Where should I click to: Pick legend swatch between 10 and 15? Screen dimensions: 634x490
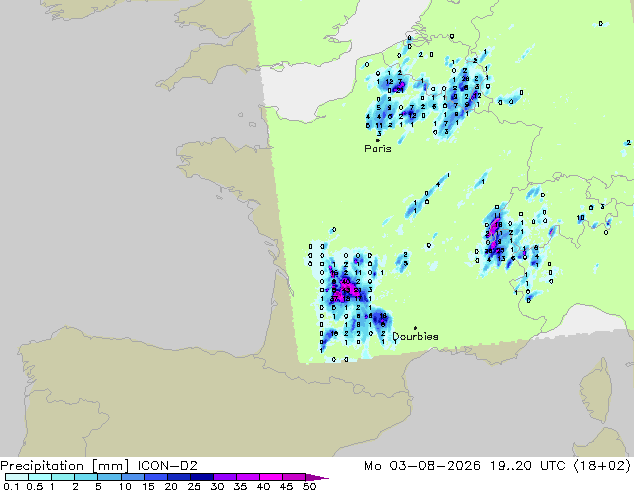click(133, 477)
